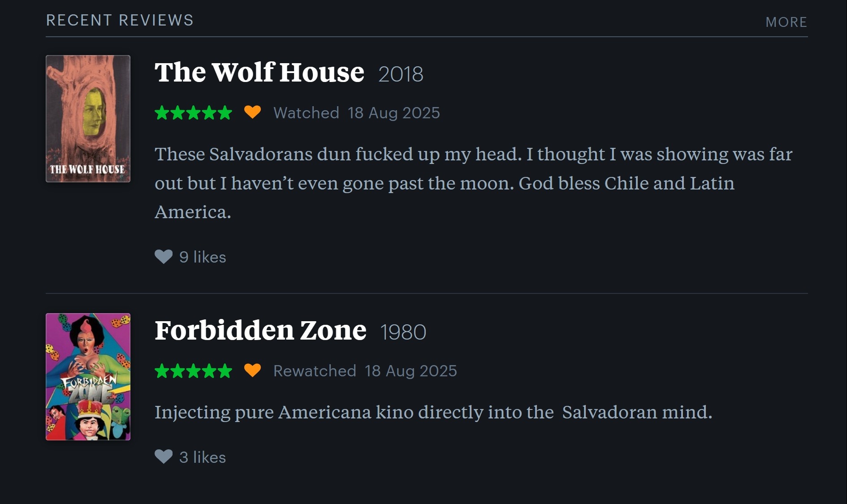Screen dimensions: 847x504
Task: Click the MORE link for recent reviews
Action: pyautogui.click(x=786, y=22)
